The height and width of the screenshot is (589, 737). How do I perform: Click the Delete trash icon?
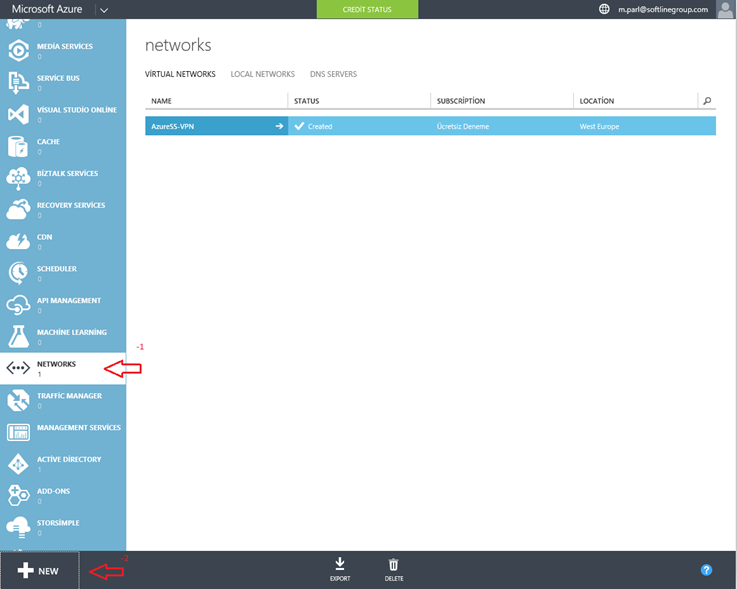[393, 564]
